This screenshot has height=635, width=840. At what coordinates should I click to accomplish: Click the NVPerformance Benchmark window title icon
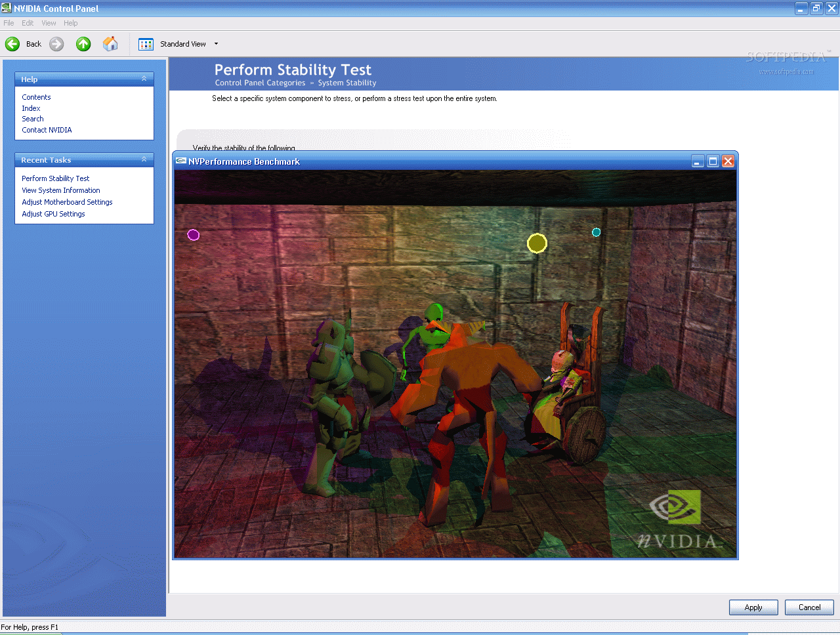point(181,161)
